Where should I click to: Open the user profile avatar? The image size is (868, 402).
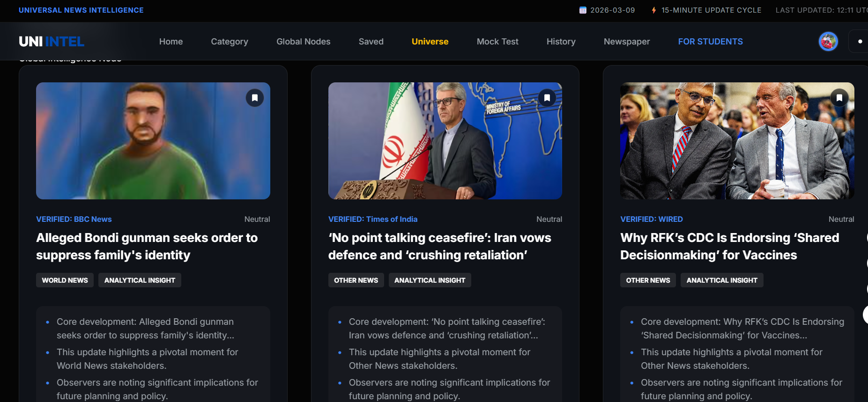(x=828, y=42)
